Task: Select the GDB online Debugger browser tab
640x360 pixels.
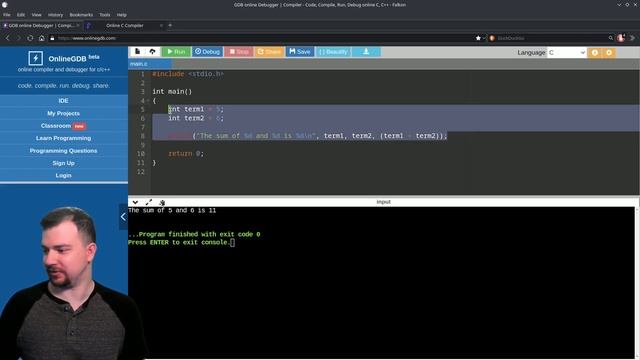Action: pos(41,25)
